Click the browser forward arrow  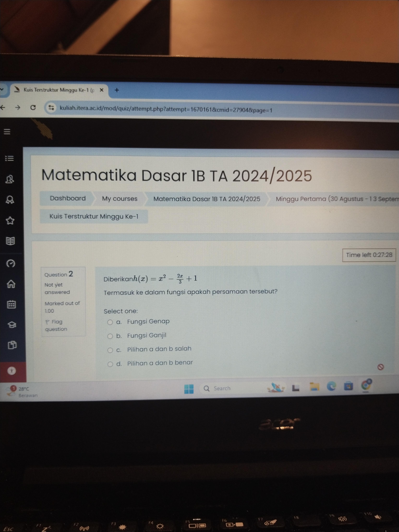18,107
